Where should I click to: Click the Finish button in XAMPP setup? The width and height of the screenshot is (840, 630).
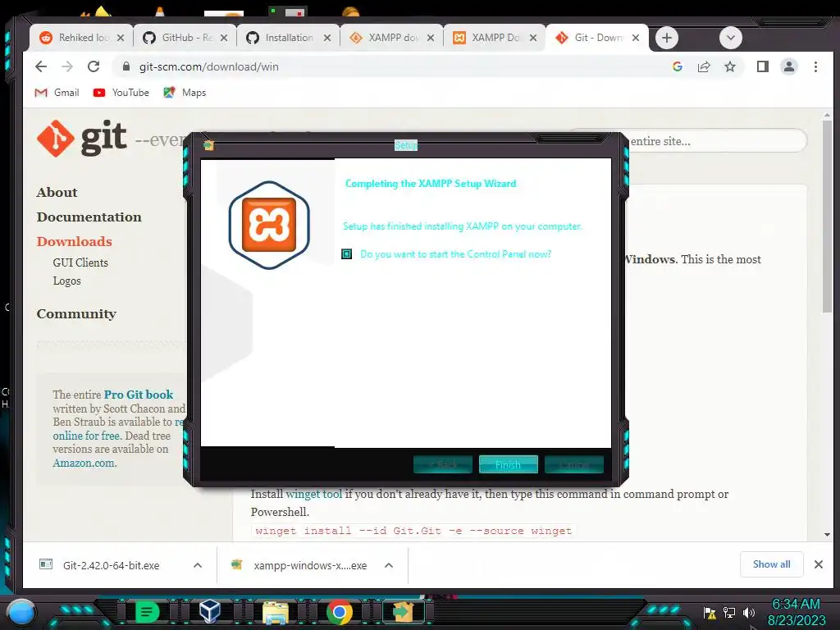coord(508,464)
